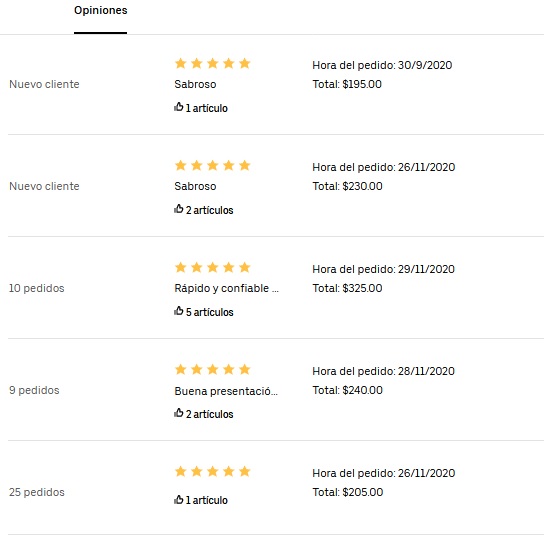The image size is (544, 539).
Task: Expand truncated 'Buena presentació...' comment
Action: coord(226,391)
